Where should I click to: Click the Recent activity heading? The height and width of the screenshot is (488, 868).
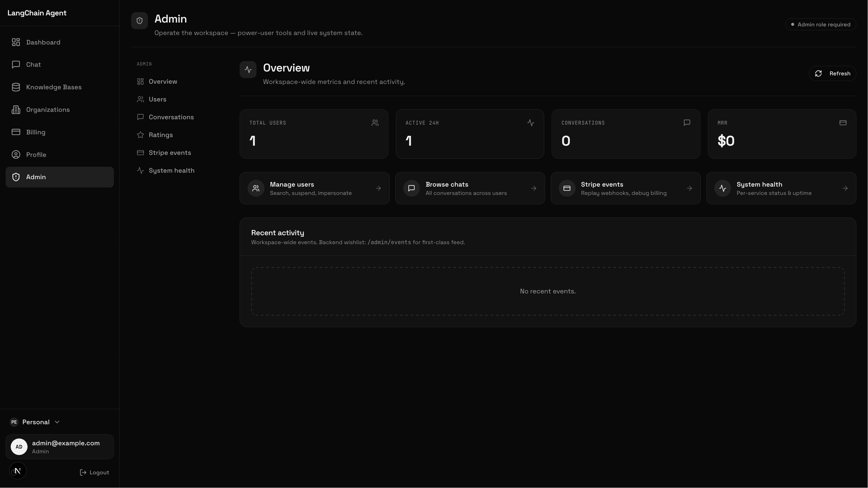(x=278, y=233)
